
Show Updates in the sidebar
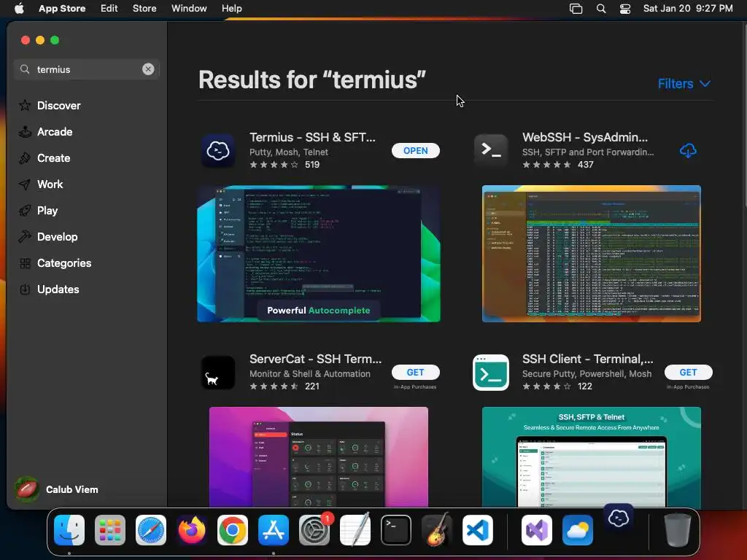[x=58, y=289]
